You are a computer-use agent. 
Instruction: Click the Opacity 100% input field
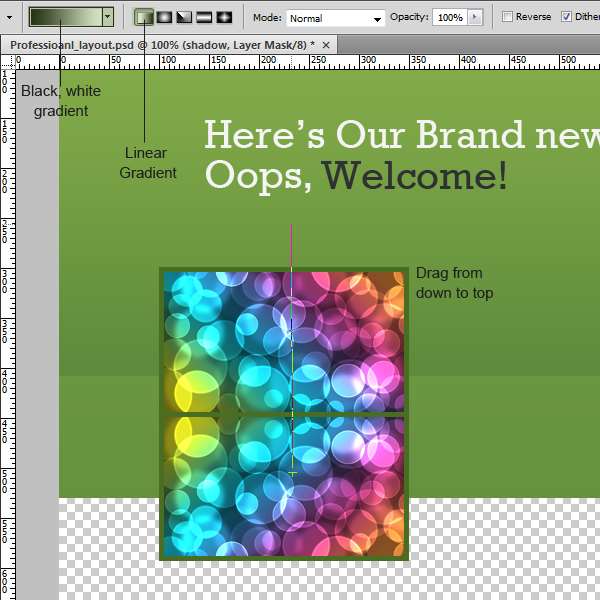tap(449, 18)
